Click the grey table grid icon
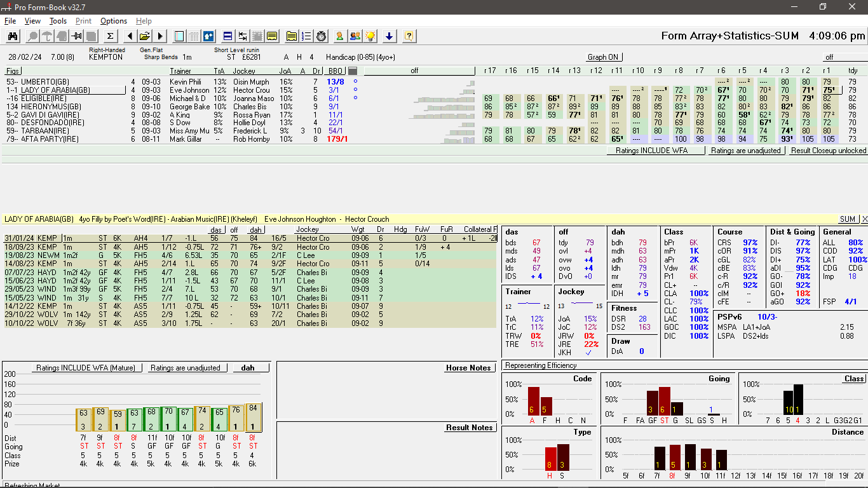Viewport: 868px width, 488px height. coord(194,36)
